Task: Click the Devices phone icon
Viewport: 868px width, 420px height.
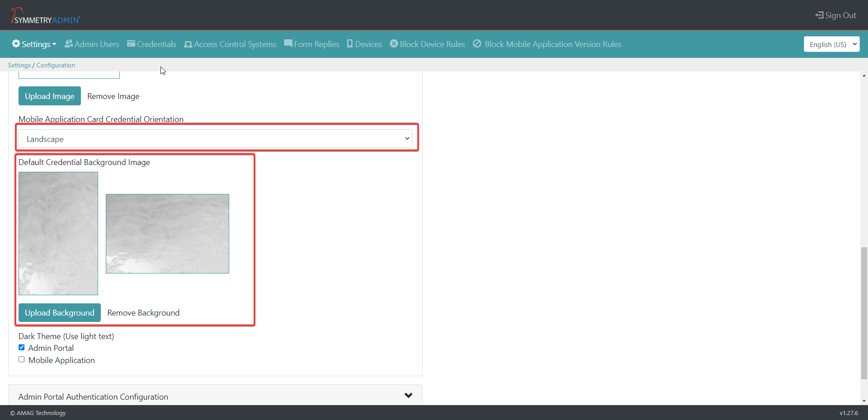Action: pos(350,43)
